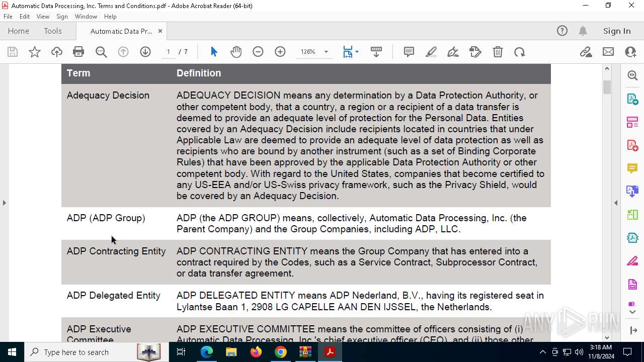Rotate page clockwise icon
Image resolution: width=644 pixels, height=362 pixels.
pos(520,52)
